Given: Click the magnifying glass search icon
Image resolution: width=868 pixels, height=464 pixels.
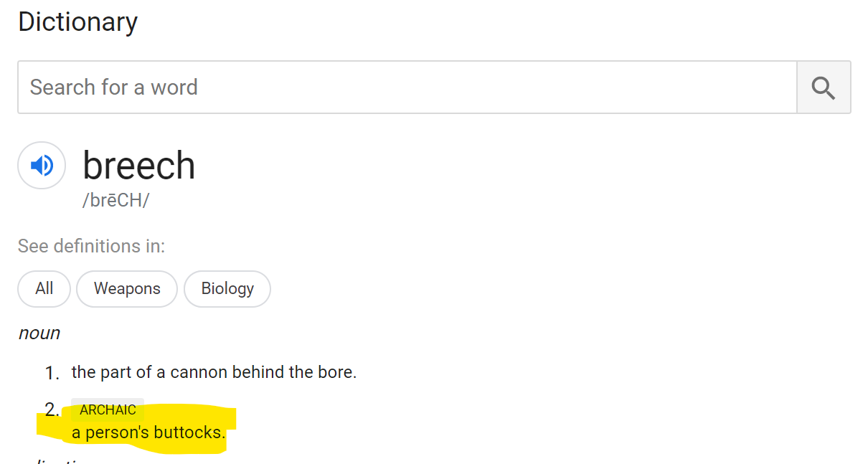Looking at the screenshot, I should [824, 87].
